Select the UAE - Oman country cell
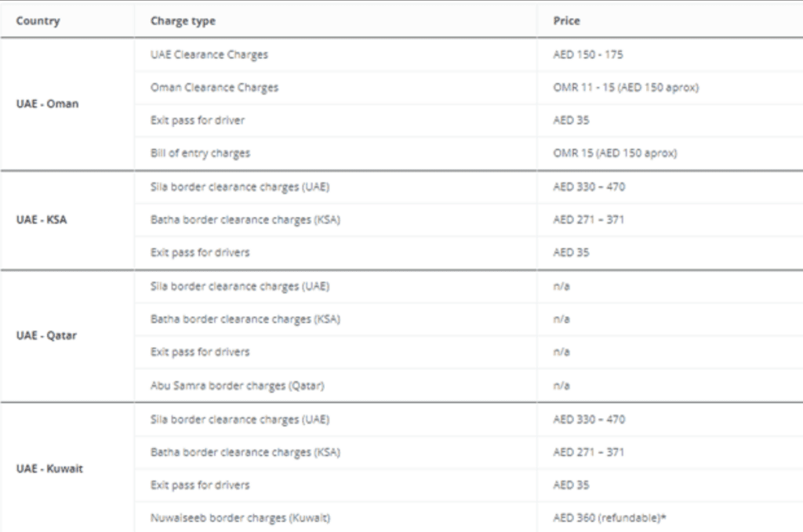Screen dimensions: 803x532 coord(47,104)
